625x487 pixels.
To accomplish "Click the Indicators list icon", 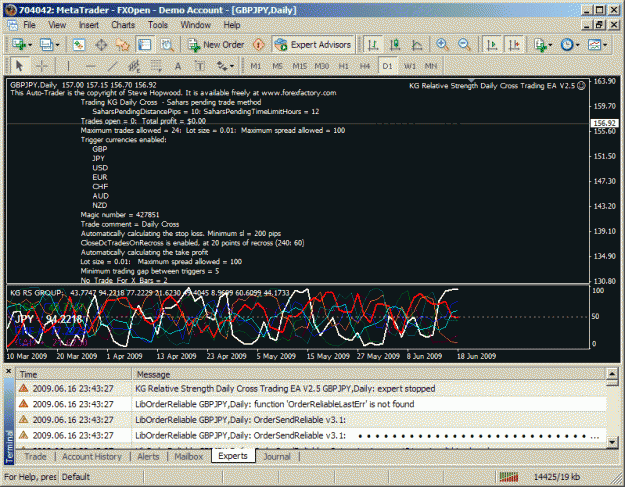I will tap(540, 45).
